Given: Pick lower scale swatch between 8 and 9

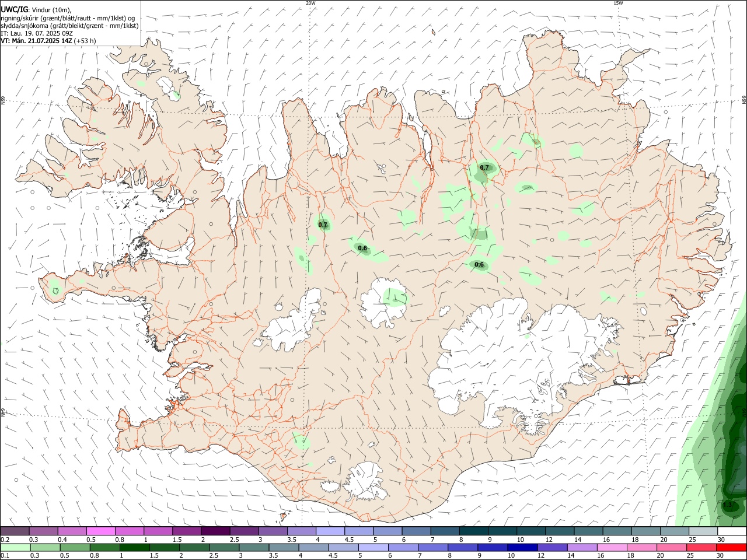Looking at the screenshot, I should tap(463, 547).
